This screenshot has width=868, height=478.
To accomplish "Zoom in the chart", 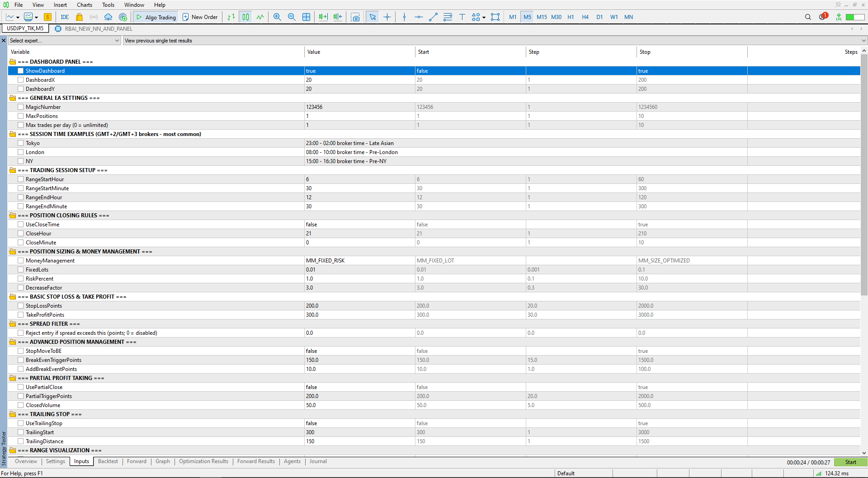I will 277,17.
